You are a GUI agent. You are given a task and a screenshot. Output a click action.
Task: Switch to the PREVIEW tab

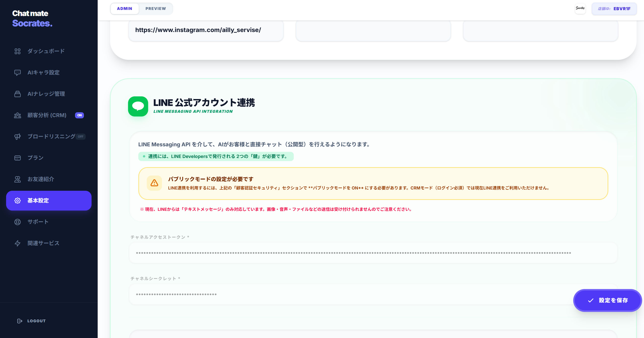156,9
